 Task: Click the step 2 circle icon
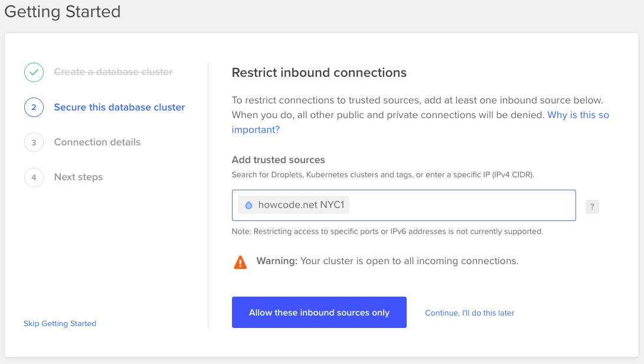click(x=34, y=108)
